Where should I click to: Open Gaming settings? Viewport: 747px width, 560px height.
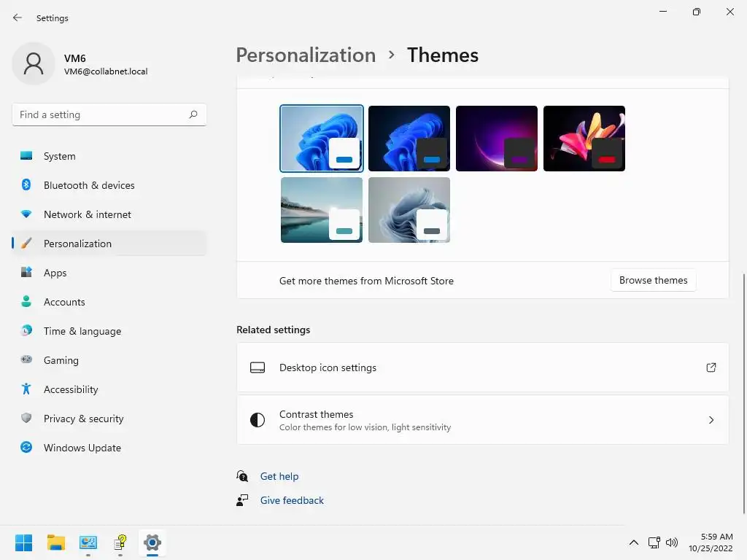pos(109,360)
